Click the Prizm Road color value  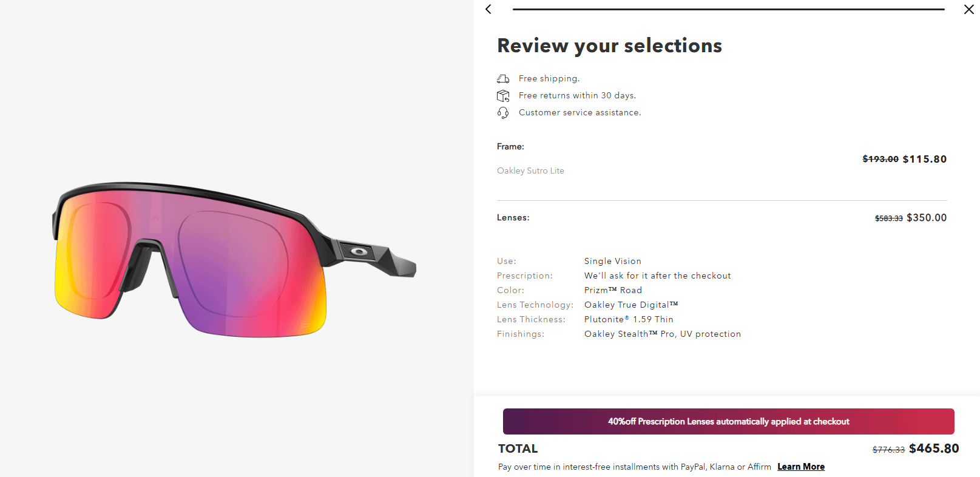click(x=613, y=290)
